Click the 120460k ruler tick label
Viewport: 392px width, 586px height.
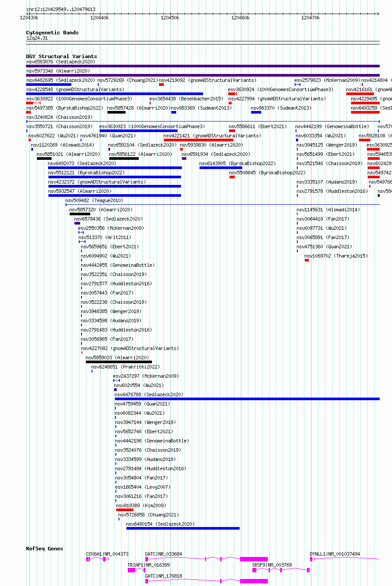point(240,18)
